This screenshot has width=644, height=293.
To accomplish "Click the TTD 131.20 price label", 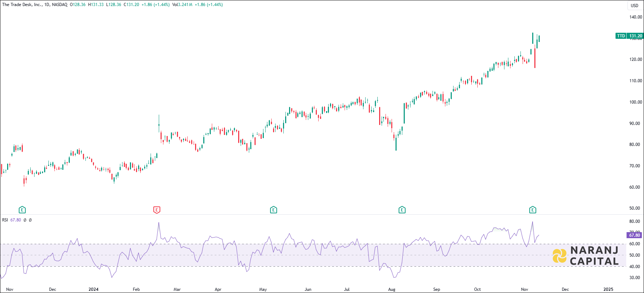I will pos(629,36).
